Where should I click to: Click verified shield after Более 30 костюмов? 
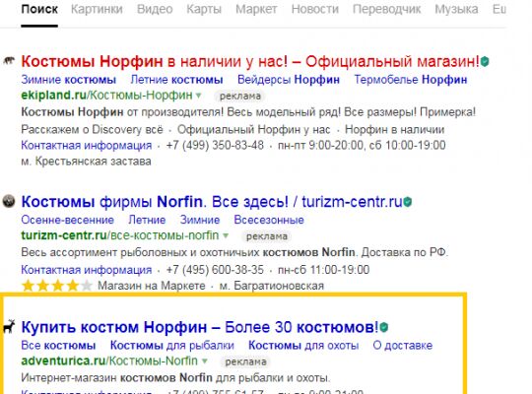(384, 327)
